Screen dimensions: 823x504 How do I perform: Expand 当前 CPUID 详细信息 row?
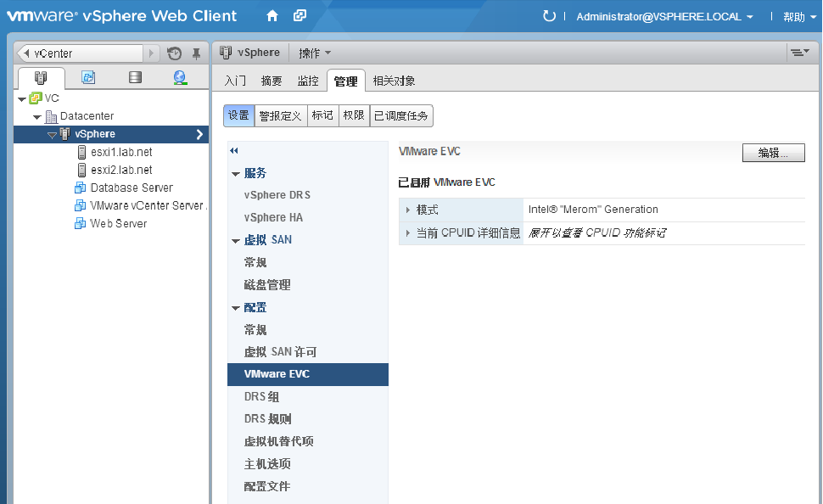tap(408, 233)
